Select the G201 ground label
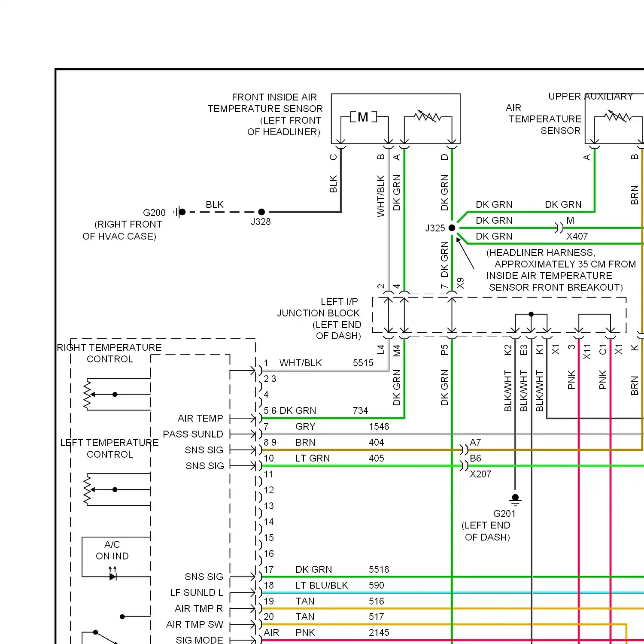This screenshot has height=644, width=644. pyautogui.click(x=504, y=513)
